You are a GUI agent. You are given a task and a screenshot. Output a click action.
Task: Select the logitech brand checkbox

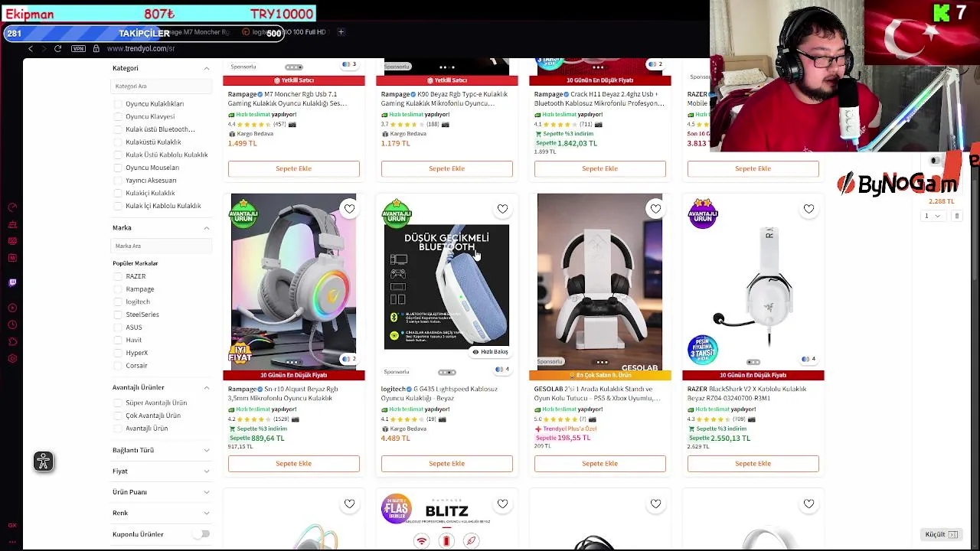coord(118,302)
